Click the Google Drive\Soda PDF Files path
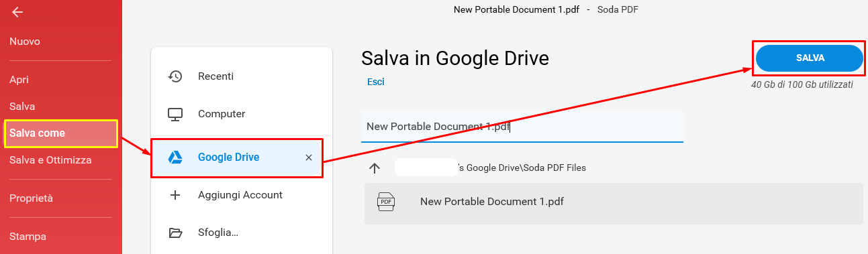This screenshot has width=868, height=254. [522, 168]
